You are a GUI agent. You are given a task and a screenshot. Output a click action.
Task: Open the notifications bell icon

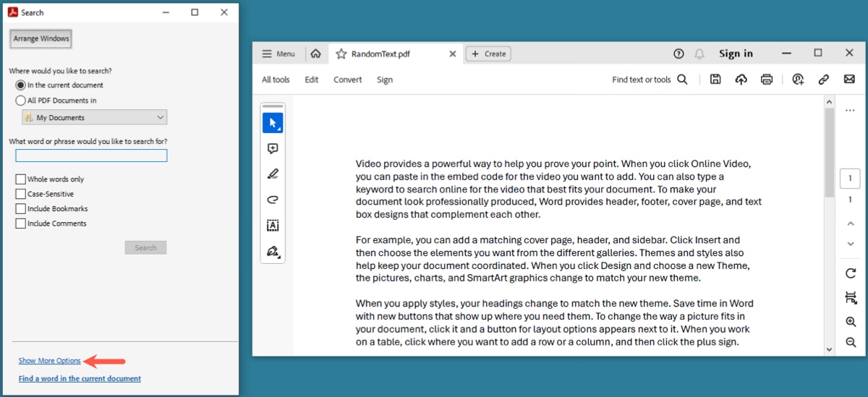coord(699,54)
